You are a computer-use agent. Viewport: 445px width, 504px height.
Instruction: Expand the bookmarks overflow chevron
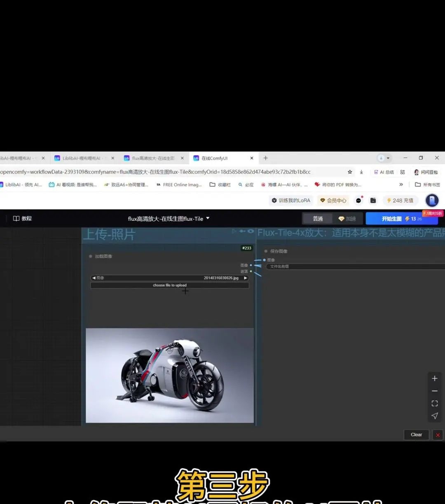(401, 184)
